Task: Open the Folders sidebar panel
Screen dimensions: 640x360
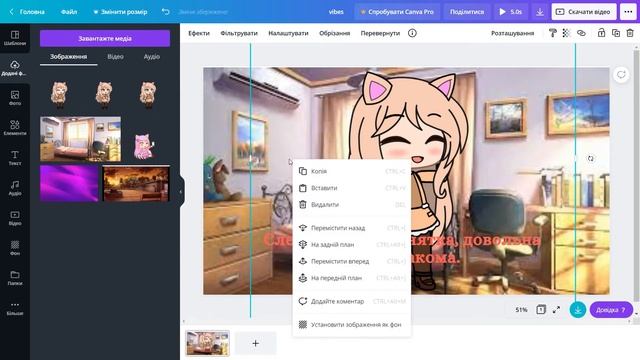Action: 15,278
